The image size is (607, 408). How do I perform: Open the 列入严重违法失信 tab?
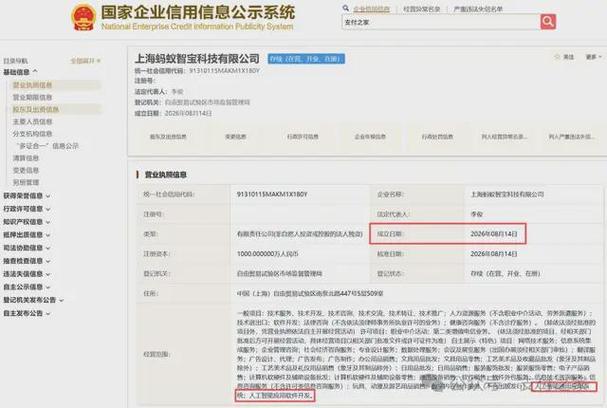click(572, 137)
